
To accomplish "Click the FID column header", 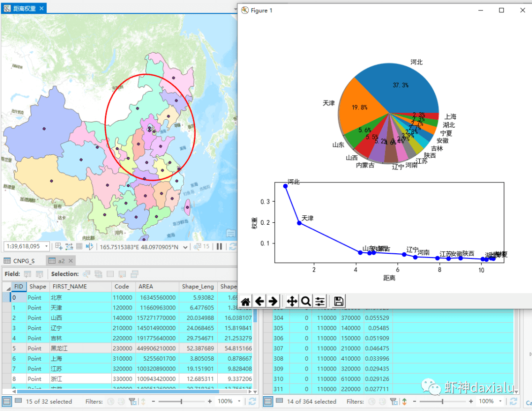I will click(x=18, y=286).
